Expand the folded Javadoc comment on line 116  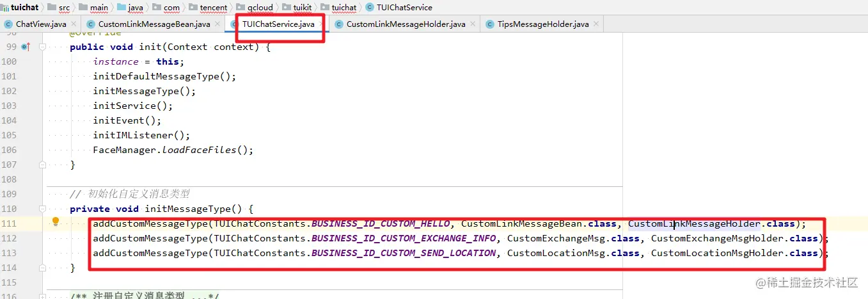pos(43,296)
